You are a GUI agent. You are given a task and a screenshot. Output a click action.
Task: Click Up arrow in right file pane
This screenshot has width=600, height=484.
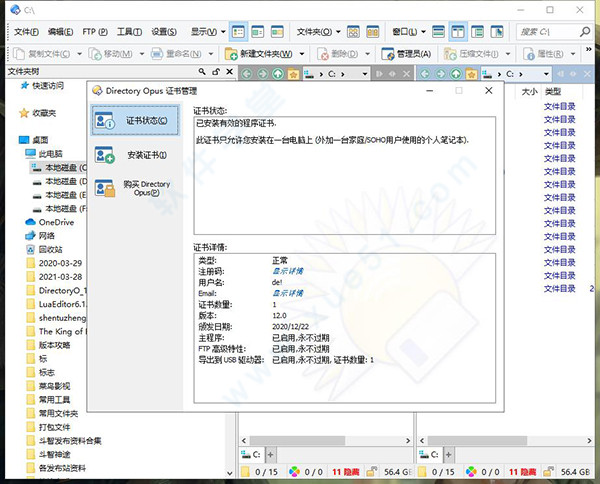(x=456, y=74)
